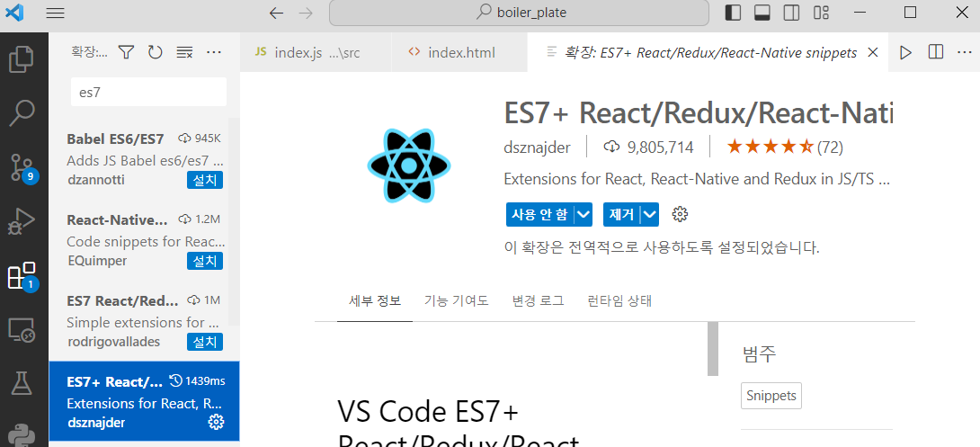The width and height of the screenshot is (980, 447).
Task: Select React-Native extension by EQuimper
Action: (145, 240)
